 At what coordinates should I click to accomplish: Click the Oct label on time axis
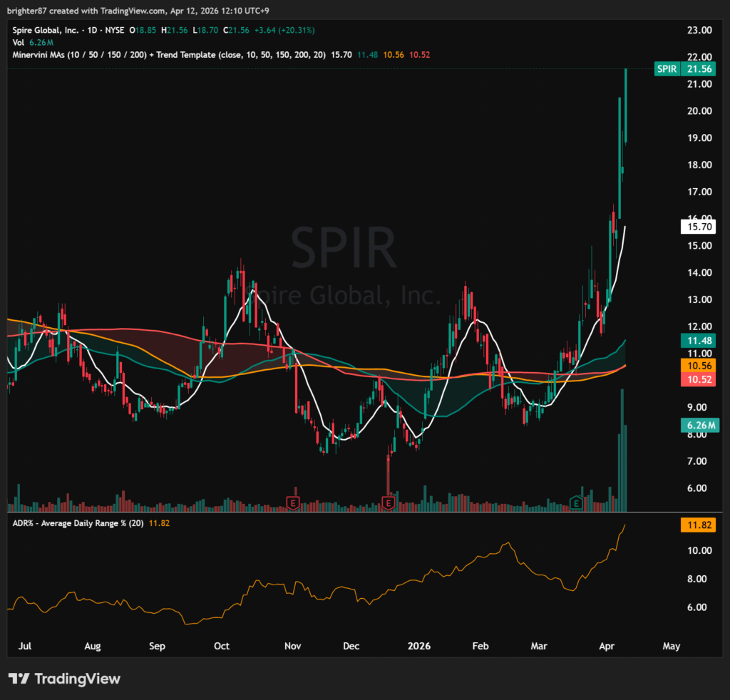pyautogui.click(x=222, y=647)
